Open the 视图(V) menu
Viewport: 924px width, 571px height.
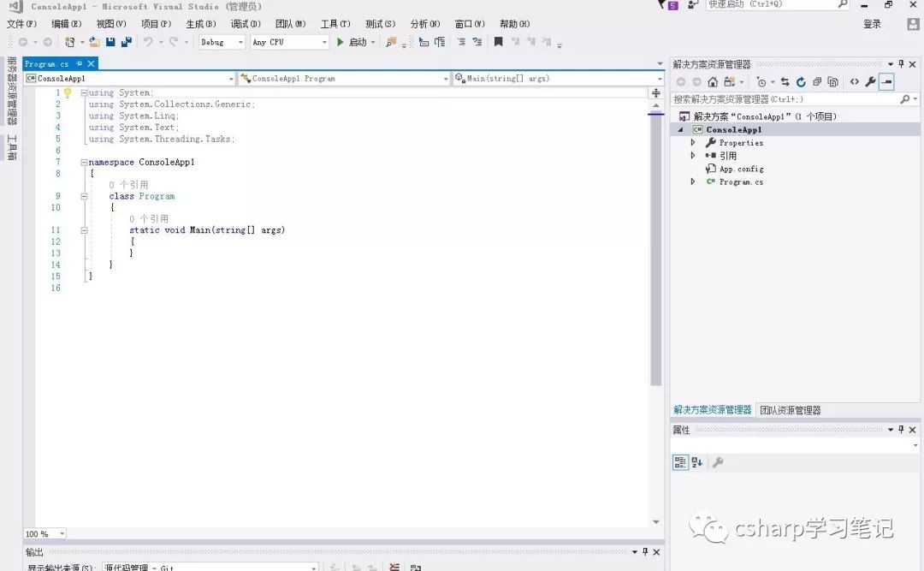[x=111, y=24]
